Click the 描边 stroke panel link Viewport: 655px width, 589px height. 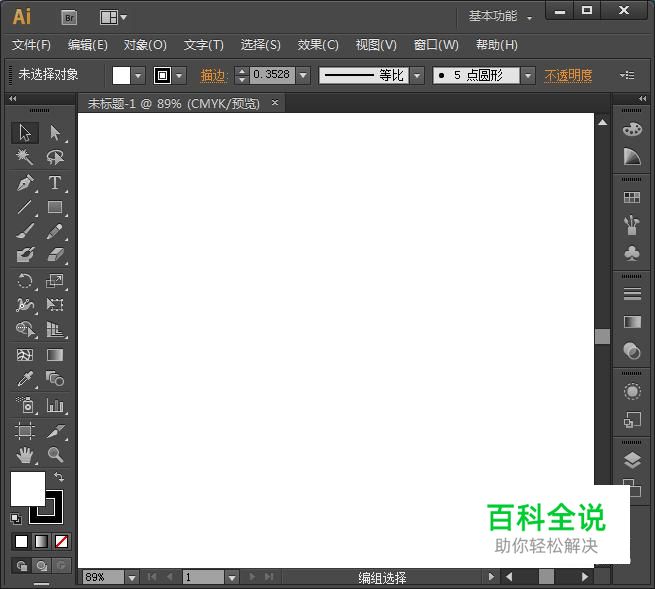(x=213, y=75)
